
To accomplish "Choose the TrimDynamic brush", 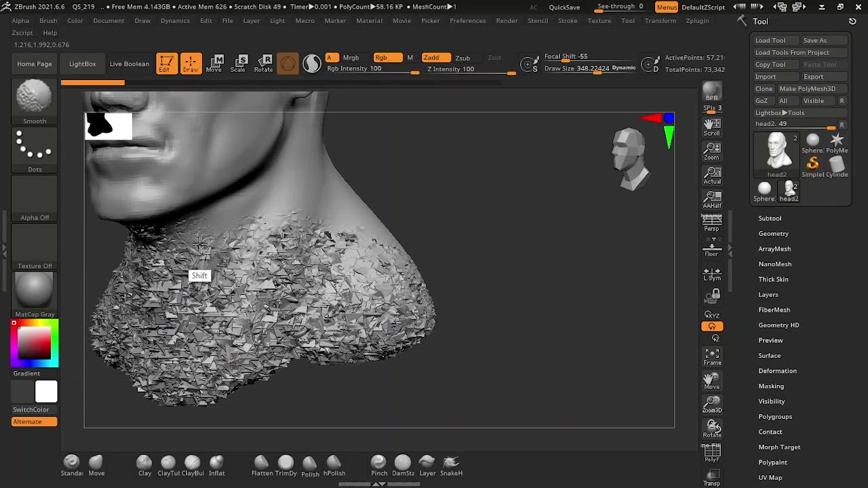I will coord(285,466).
